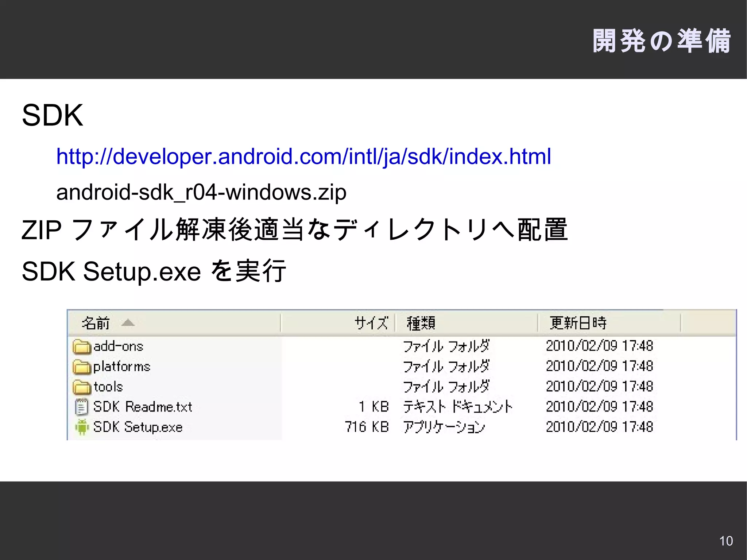Select the SDK Readme.txt file name

[x=143, y=407]
